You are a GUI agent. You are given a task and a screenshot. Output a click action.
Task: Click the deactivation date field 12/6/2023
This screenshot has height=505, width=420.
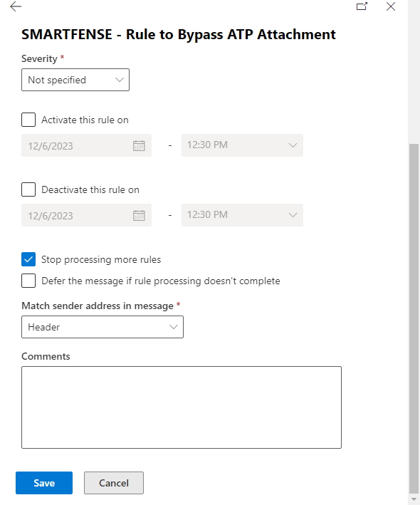[x=86, y=215]
